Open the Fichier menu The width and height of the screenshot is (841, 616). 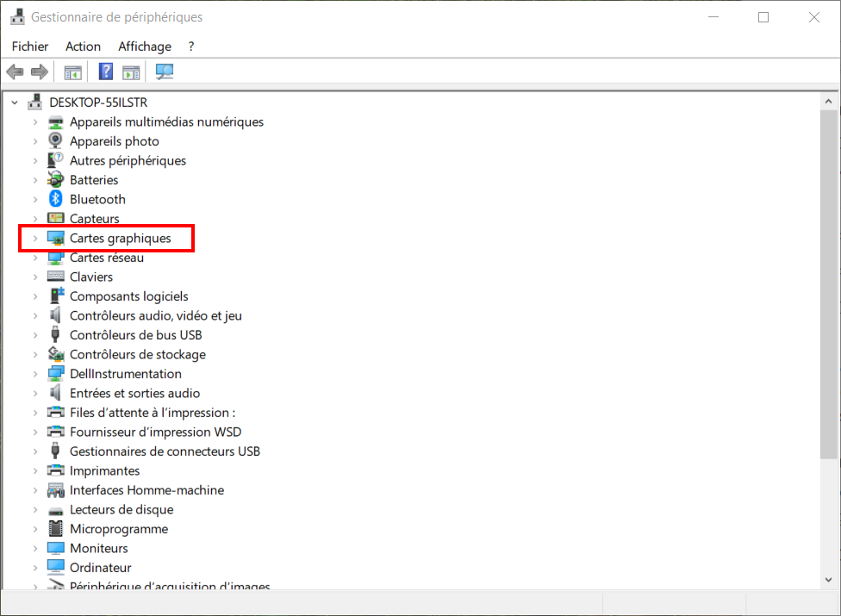point(30,47)
